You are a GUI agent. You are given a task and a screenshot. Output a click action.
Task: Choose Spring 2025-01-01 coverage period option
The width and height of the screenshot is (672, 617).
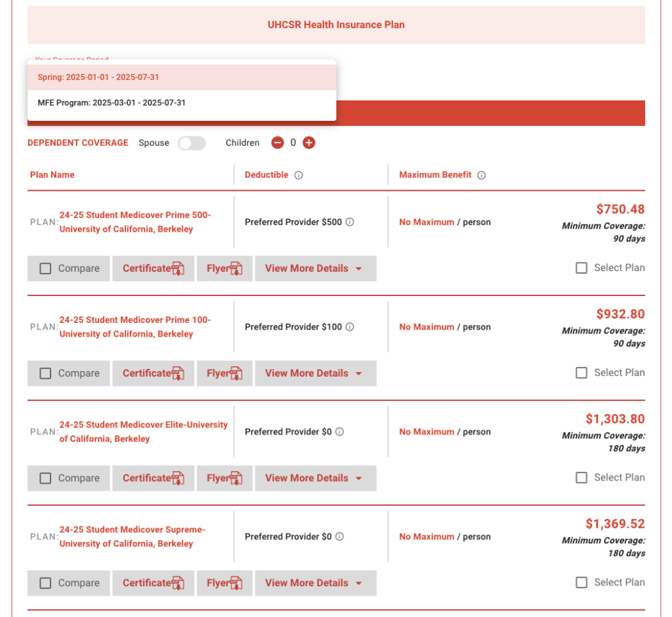point(182,77)
